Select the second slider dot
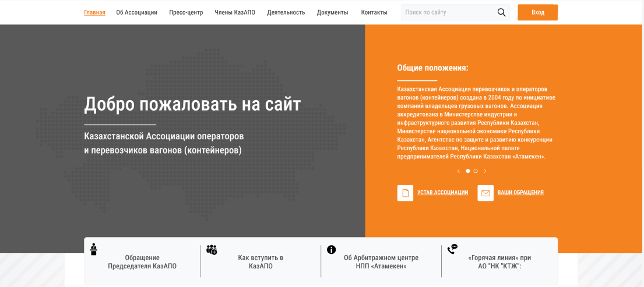 pyautogui.click(x=476, y=171)
